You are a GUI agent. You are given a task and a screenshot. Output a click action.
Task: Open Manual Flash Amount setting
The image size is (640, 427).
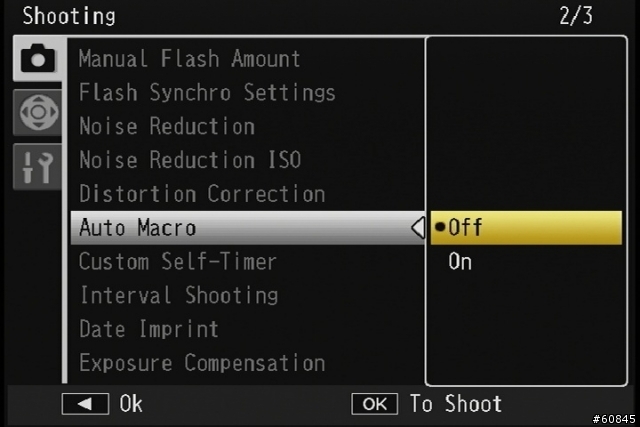[189, 58]
